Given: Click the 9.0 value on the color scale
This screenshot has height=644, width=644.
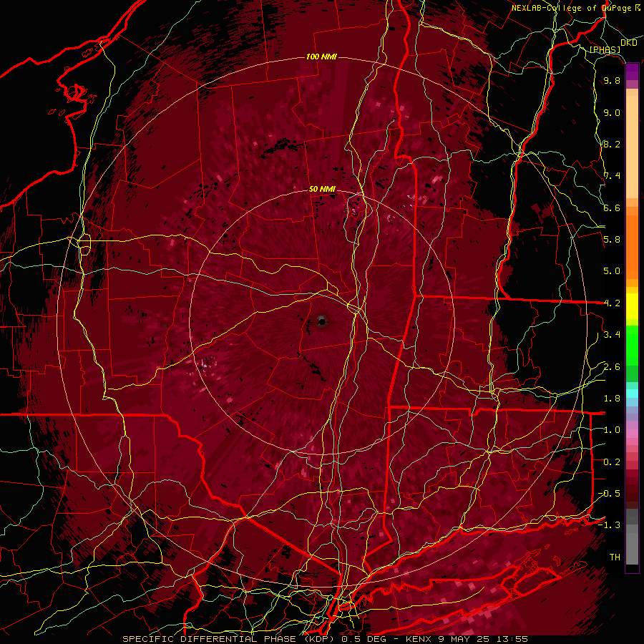Looking at the screenshot, I should pyautogui.click(x=612, y=113).
